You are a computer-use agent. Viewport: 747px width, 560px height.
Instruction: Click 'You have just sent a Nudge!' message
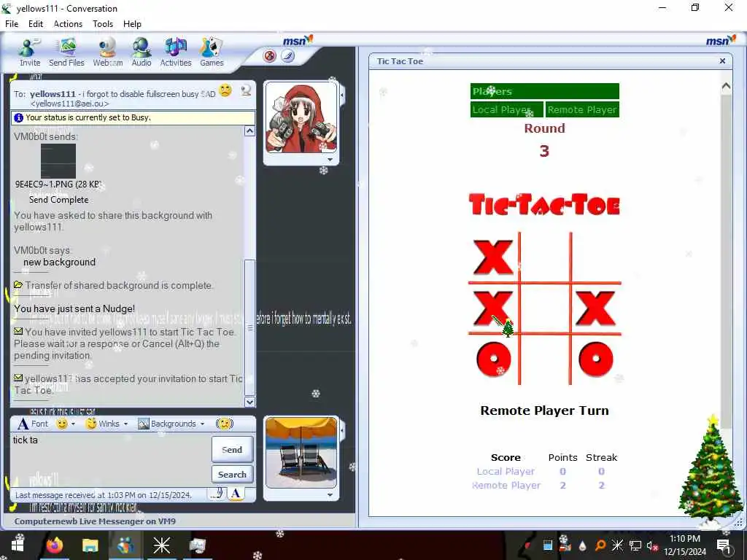tap(74, 308)
